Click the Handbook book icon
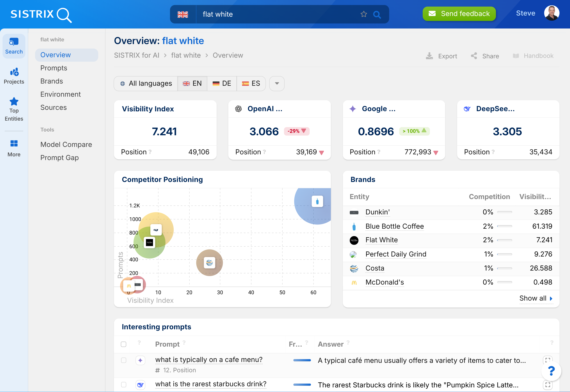The image size is (570, 392). click(x=516, y=56)
